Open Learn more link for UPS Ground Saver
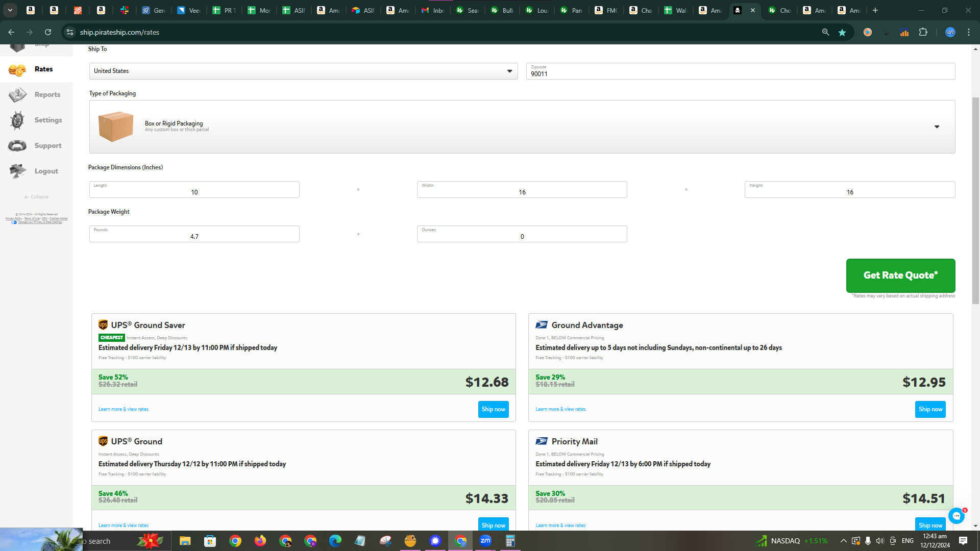Image resolution: width=980 pixels, height=551 pixels. 124,409
